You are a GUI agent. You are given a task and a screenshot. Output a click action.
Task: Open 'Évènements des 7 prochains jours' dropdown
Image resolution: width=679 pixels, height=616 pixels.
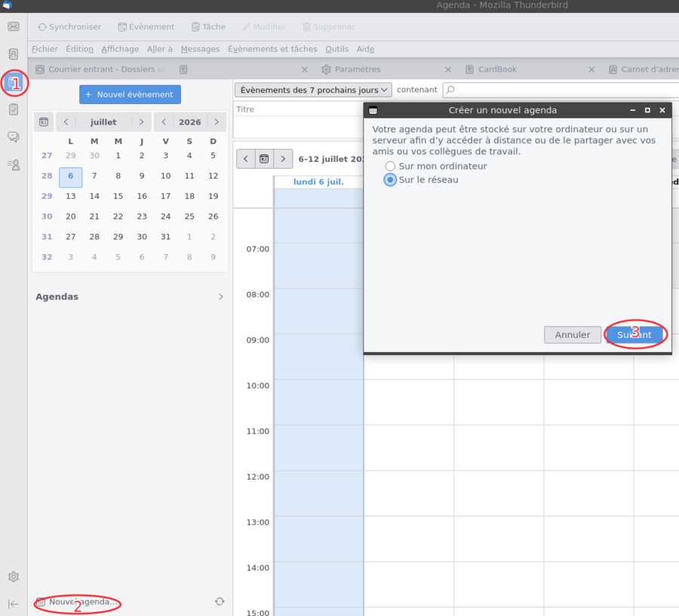click(x=313, y=90)
